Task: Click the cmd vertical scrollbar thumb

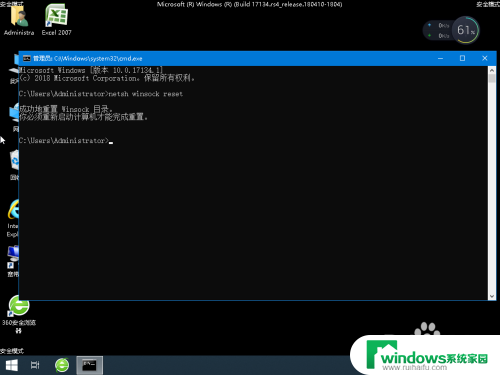Action: point(492,79)
